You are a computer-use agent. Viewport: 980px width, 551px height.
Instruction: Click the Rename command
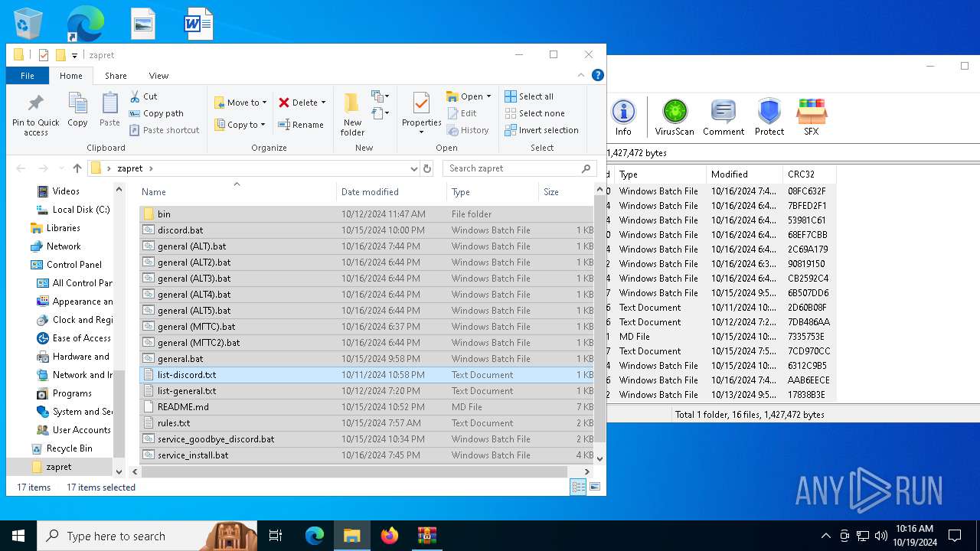click(301, 125)
